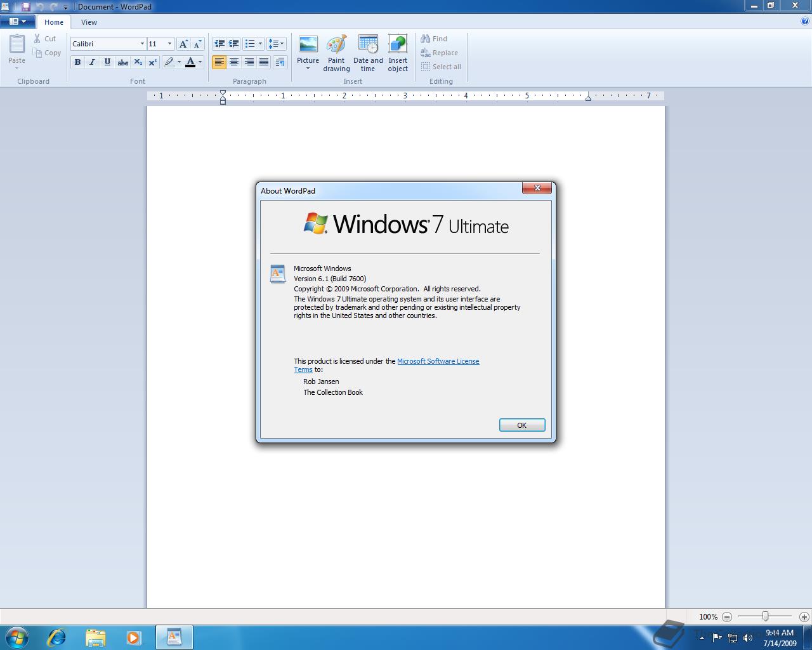Click the volume speaker tray icon
Viewport: 812px width, 650px height.
[748, 638]
